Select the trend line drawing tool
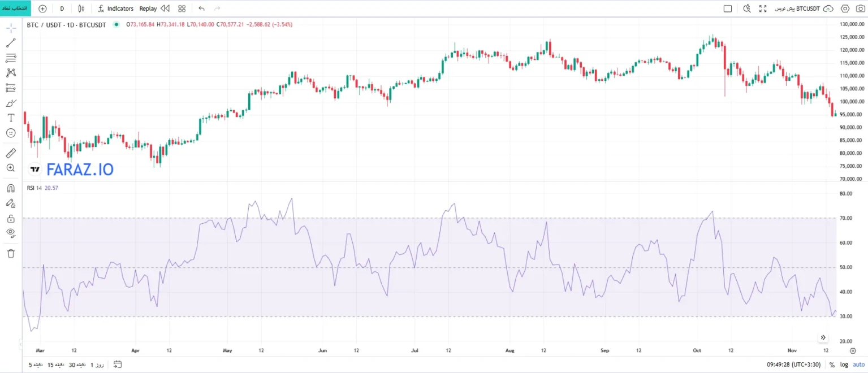The image size is (868, 373). click(11, 42)
